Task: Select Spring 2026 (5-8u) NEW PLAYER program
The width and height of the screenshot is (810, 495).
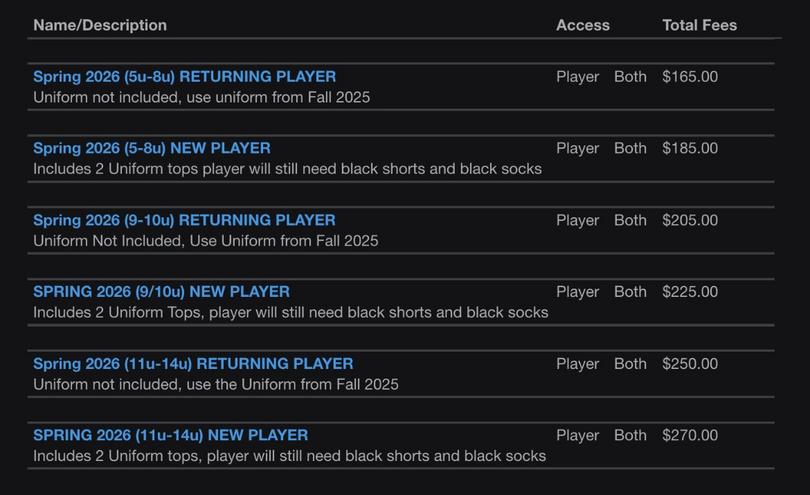Action: [151, 149]
